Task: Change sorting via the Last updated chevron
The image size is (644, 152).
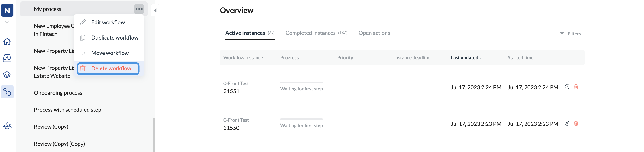Action: [x=481, y=57]
